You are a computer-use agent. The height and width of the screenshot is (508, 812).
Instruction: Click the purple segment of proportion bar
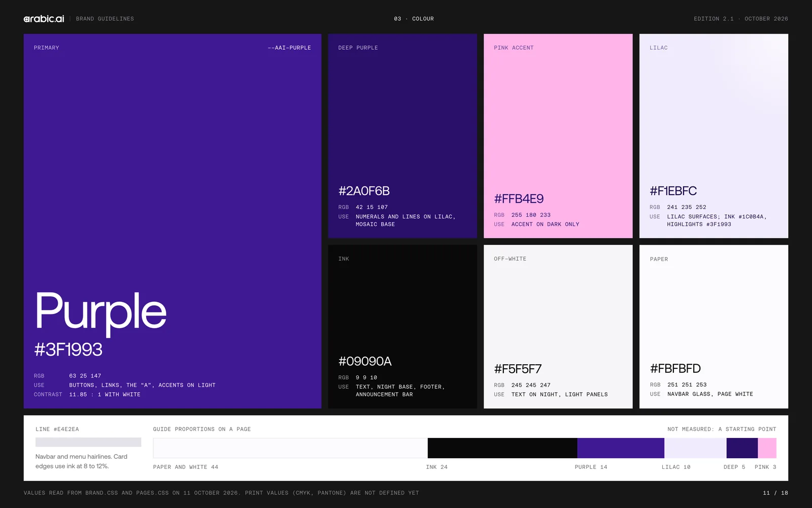click(x=621, y=448)
